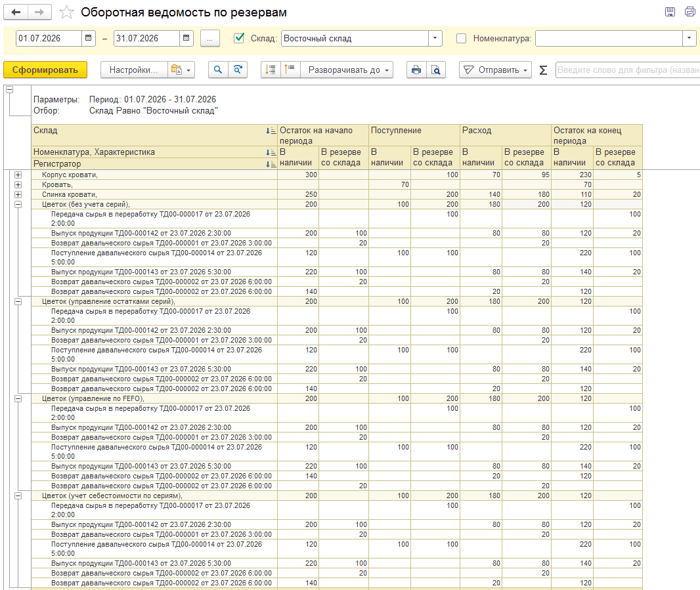Open calendar for end date 31.07.2026

tap(186, 38)
